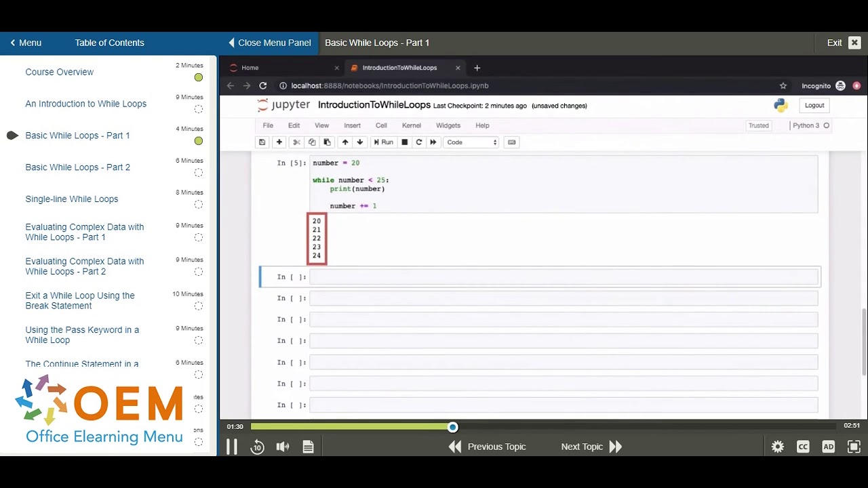868x488 pixels.
Task: Open Basic While Loops - Part 2
Action: pyautogui.click(x=77, y=167)
